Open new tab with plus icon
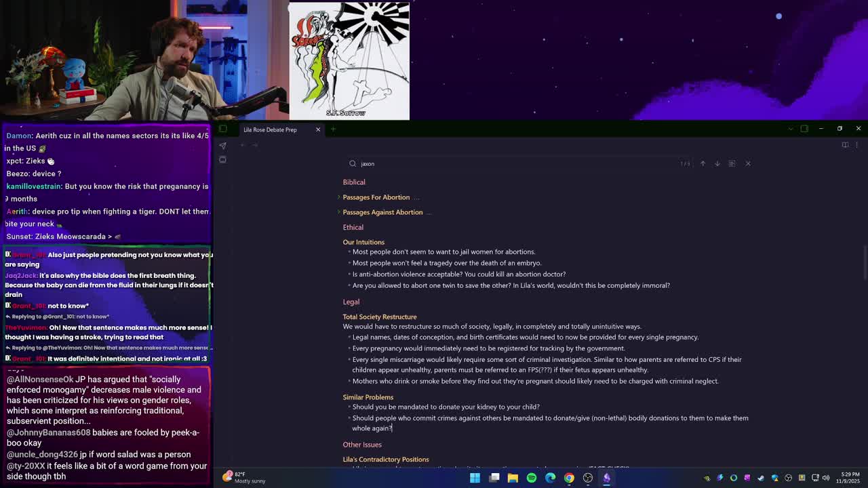Screen dimensions: 868x488 (x=333, y=129)
